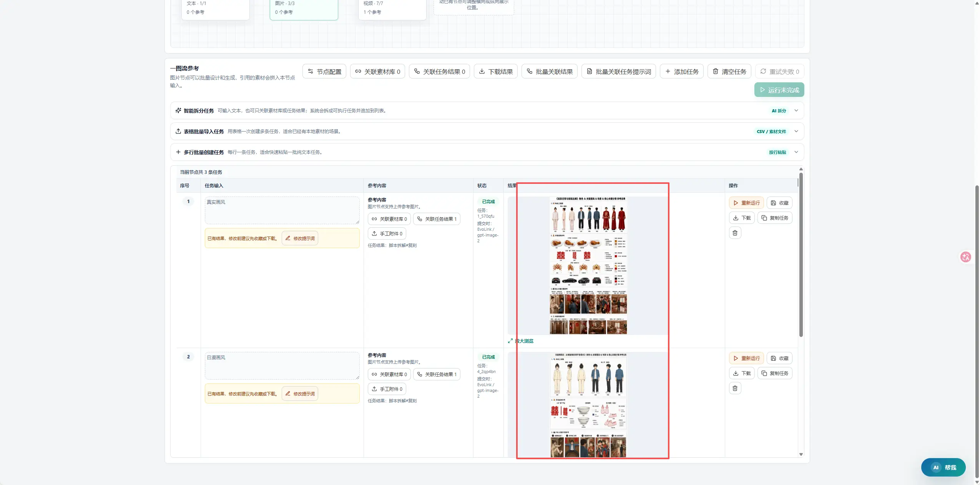Click 下载 for task 1
The width and height of the screenshot is (980, 485).
click(x=742, y=218)
